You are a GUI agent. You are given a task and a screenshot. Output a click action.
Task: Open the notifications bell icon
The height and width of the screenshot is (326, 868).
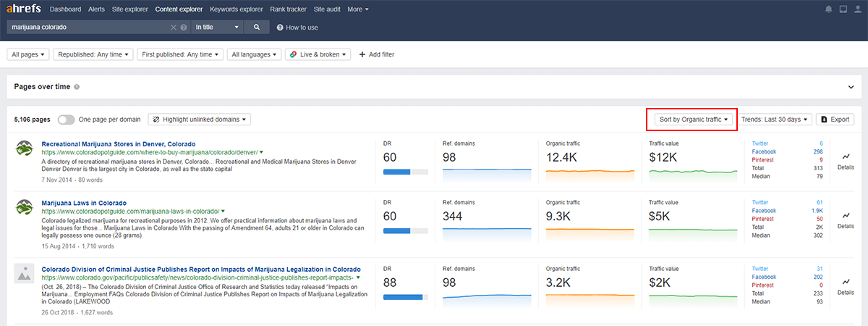tap(829, 9)
